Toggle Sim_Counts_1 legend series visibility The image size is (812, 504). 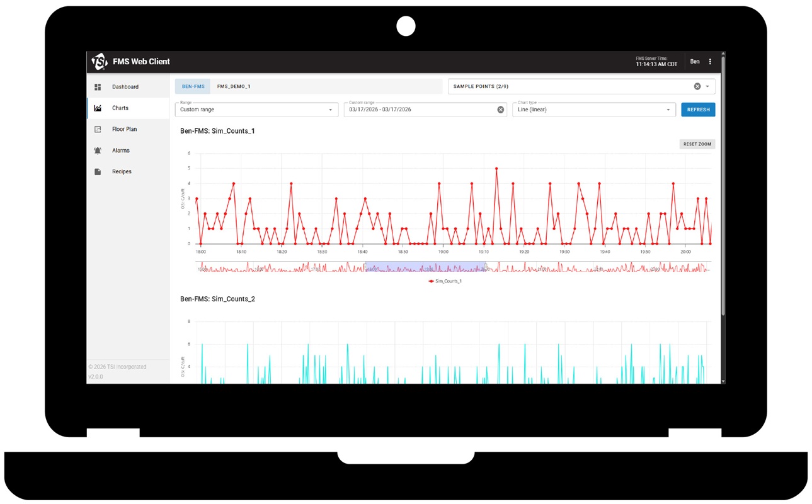point(445,281)
